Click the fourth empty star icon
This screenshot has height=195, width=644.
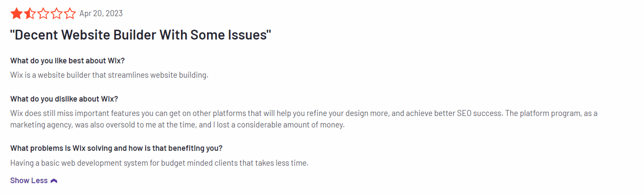pyautogui.click(x=56, y=13)
